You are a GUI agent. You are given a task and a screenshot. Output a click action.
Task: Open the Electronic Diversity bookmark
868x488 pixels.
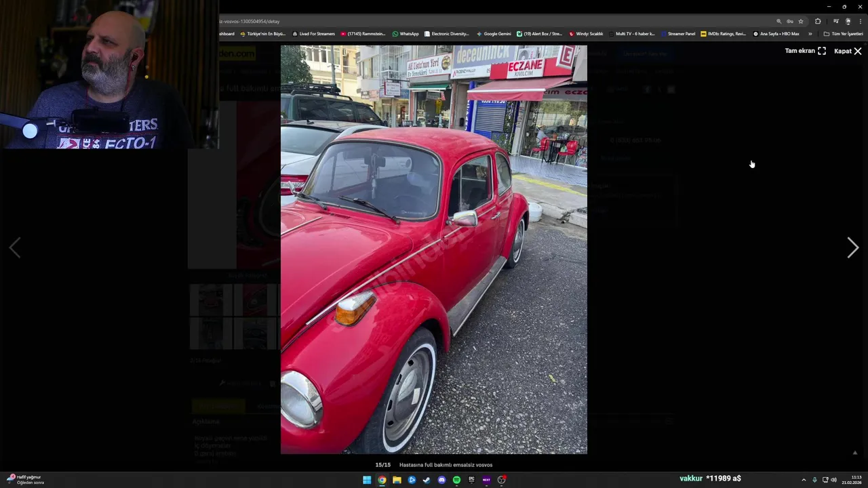click(446, 34)
